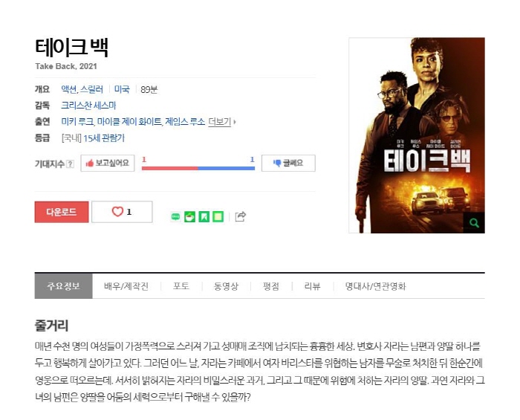This screenshot has width=520, height=420.
Task: Click the 기대지수 question mark help icon
Action: point(70,164)
